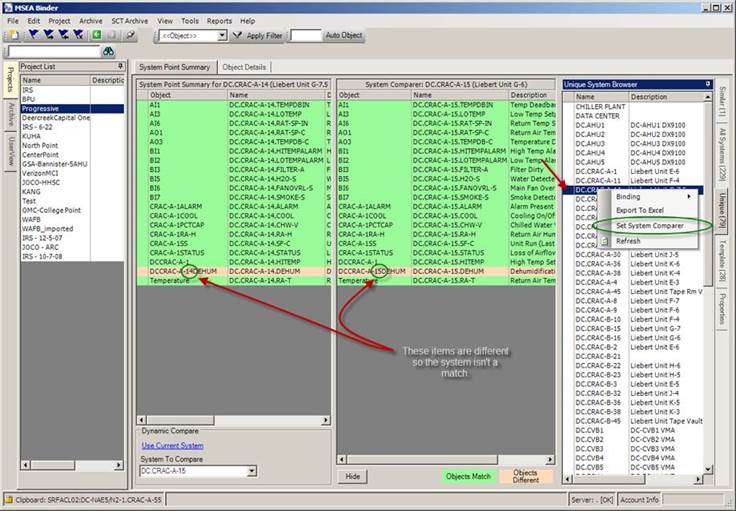Open the System To Compare dropdown
This screenshot has width=736, height=511.
[252, 471]
